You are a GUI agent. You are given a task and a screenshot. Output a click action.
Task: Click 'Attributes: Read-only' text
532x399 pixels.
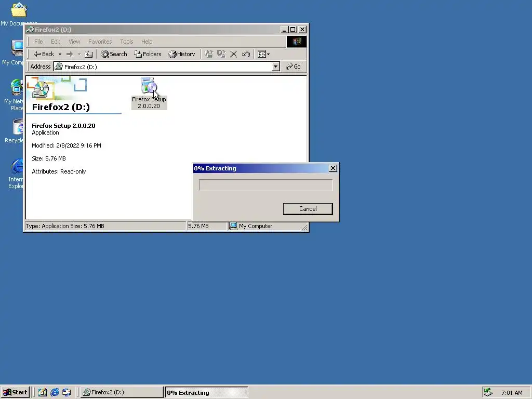(59, 171)
